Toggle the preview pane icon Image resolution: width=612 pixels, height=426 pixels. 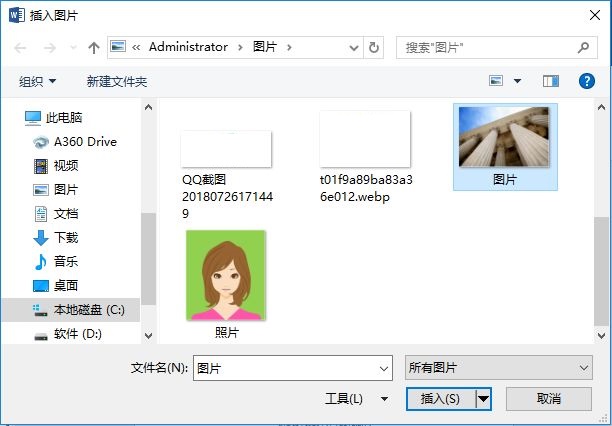pos(550,80)
